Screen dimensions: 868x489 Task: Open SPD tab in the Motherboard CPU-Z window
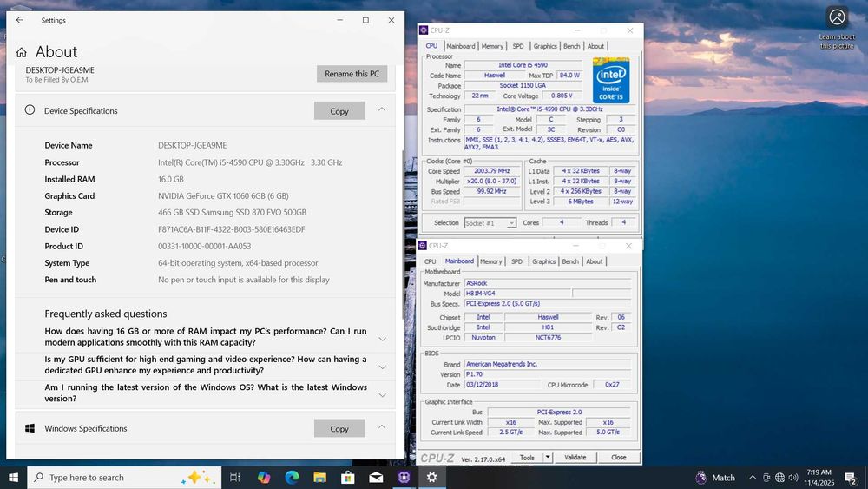point(516,261)
